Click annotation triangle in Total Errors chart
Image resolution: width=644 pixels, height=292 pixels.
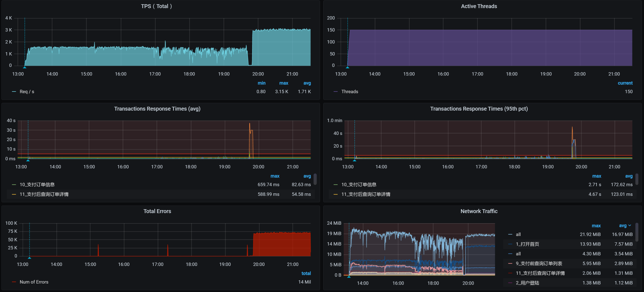click(x=30, y=257)
